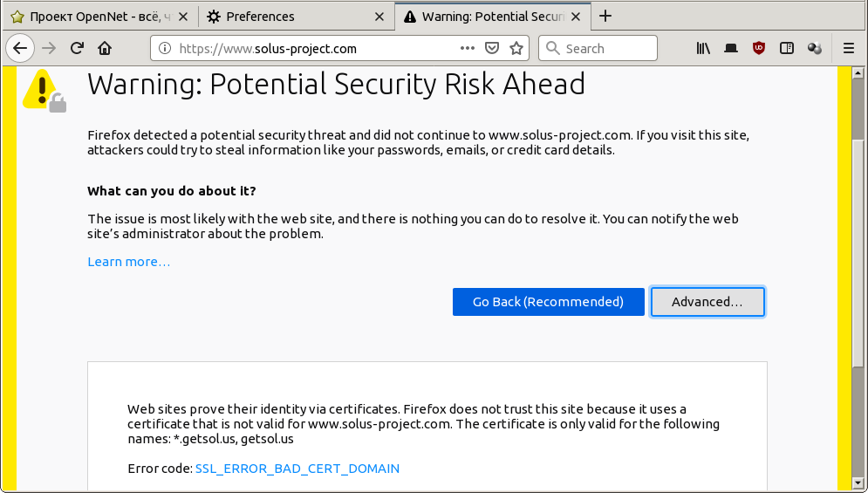Open the Firefox hamburger menu
This screenshot has width=868, height=493.
(849, 49)
